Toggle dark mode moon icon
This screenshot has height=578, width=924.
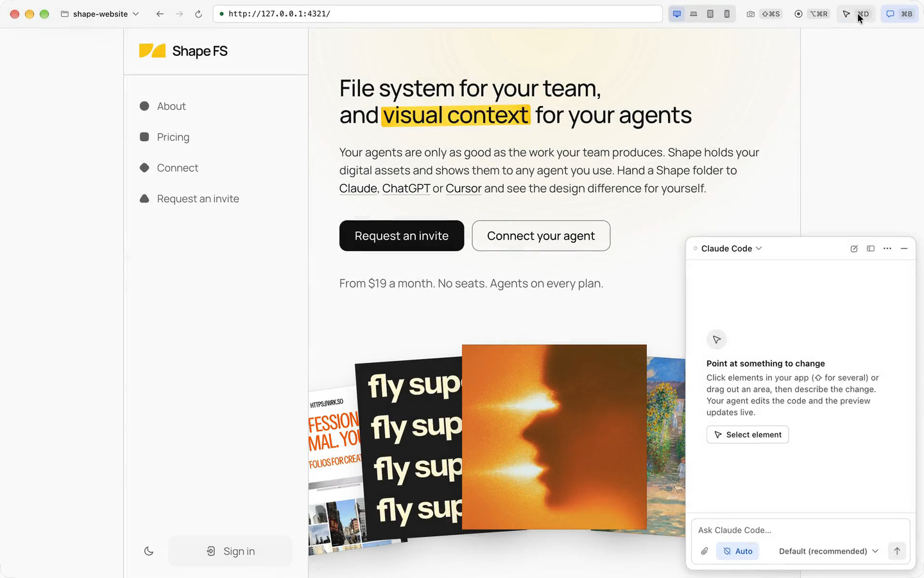tap(149, 551)
